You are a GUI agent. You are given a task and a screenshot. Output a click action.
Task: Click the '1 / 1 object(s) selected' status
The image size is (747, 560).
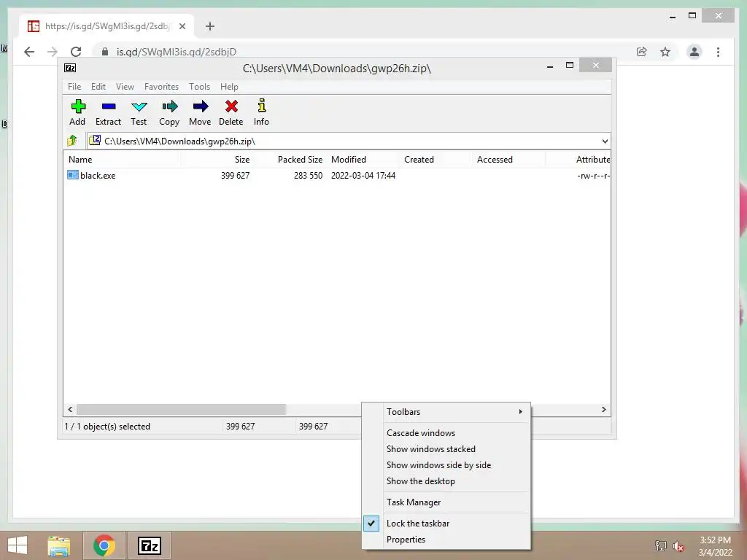point(107,426)
